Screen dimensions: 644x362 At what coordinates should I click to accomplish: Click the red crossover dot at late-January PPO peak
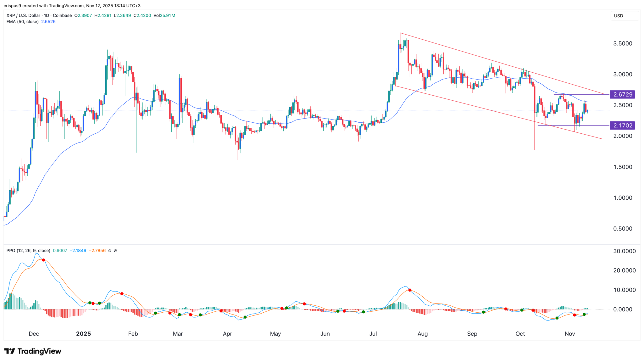pos(122,294)
